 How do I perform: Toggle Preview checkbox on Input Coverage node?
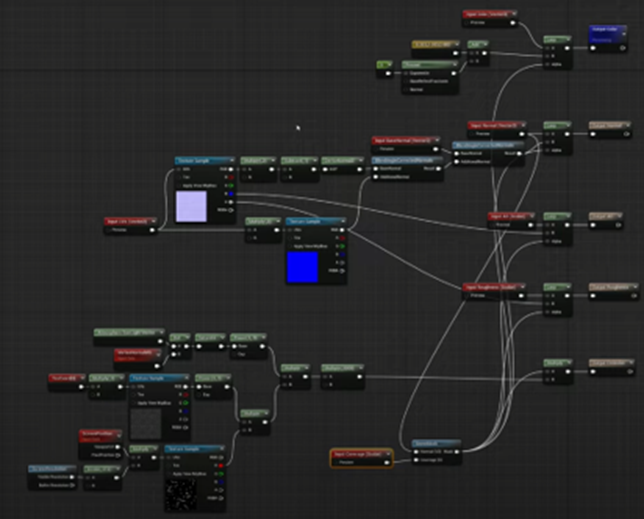[x=337, y=462]
